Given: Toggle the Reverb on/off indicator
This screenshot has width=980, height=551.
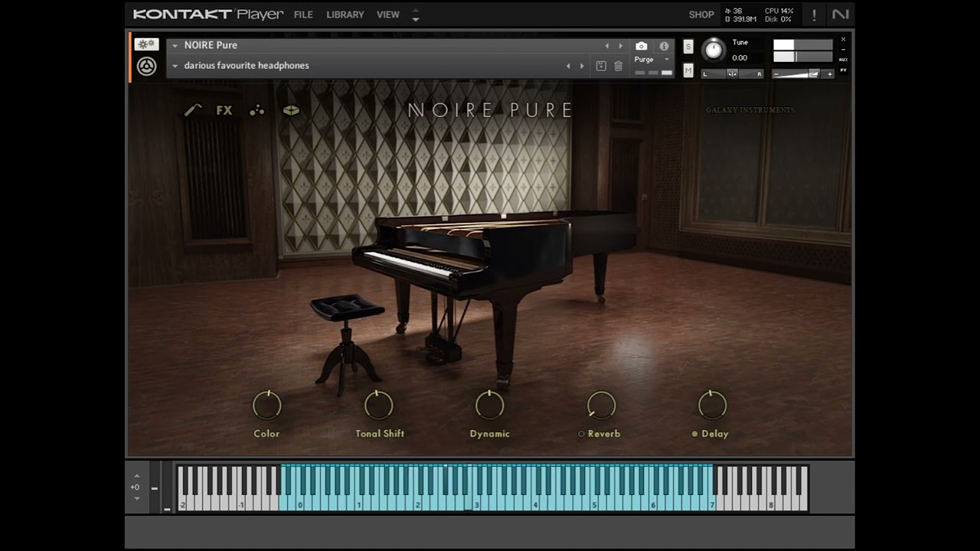Looking at the screenshot, I should 581,434.
